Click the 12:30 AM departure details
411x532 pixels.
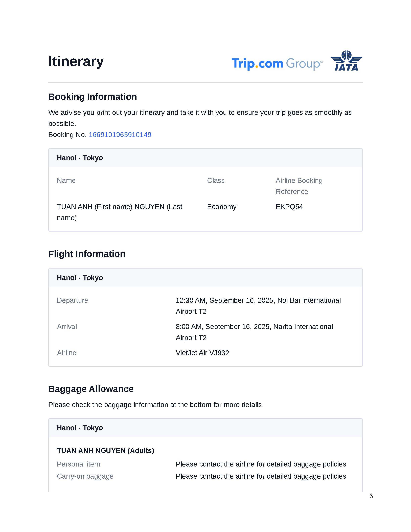(x=258, y=301)
